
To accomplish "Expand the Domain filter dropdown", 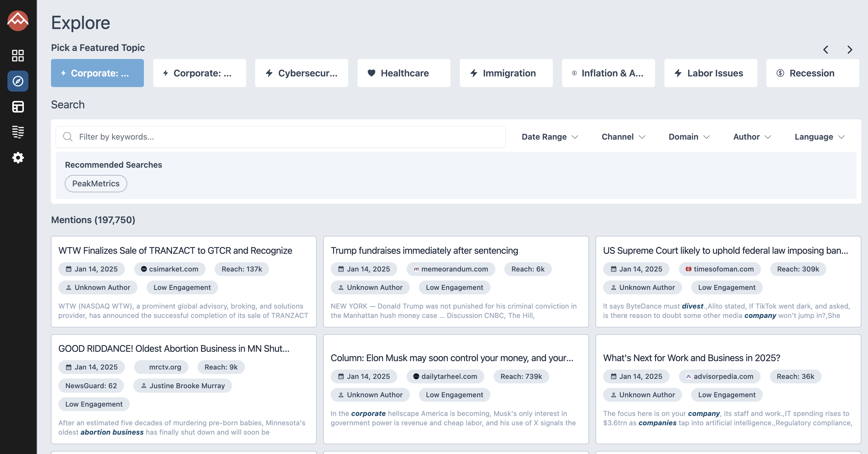I will (x=689, y=137).
